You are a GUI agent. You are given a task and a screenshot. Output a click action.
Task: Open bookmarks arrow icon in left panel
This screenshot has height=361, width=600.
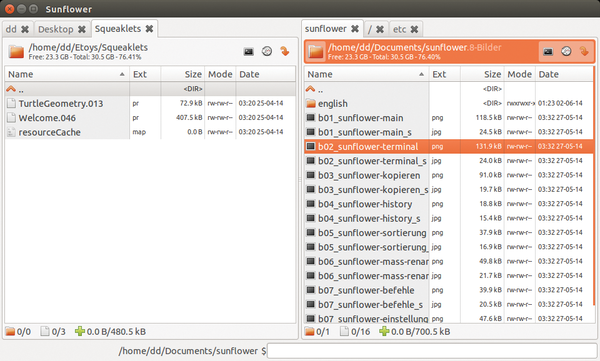pos(284,51)
